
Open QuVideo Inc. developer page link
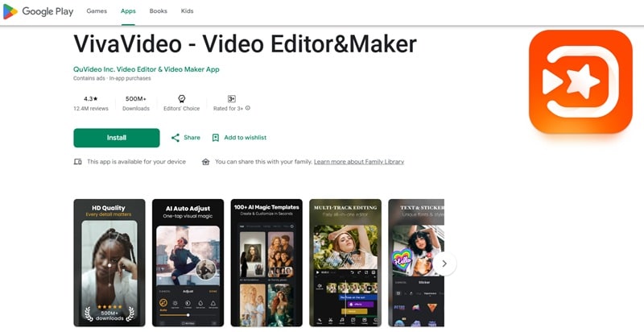pos(147,69)
